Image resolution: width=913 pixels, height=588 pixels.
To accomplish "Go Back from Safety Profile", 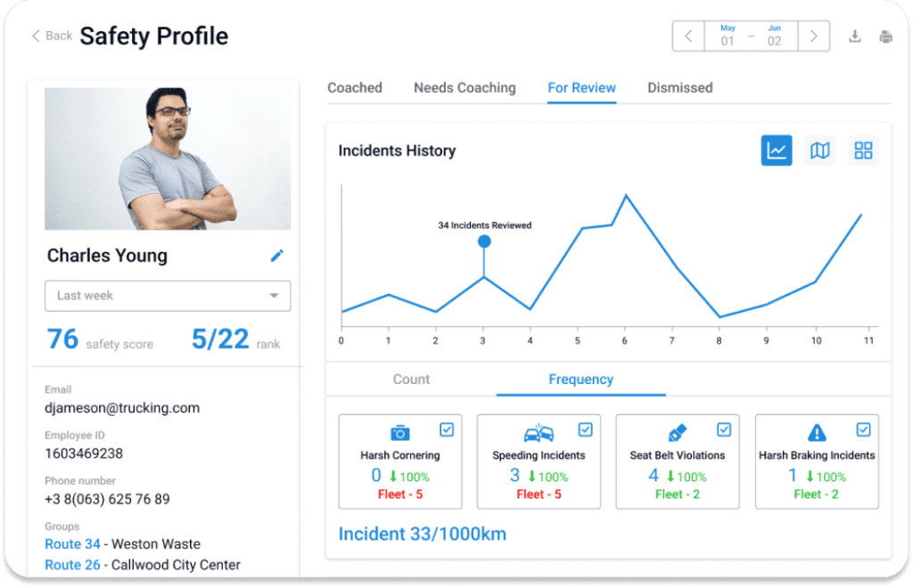I will 52,36.
